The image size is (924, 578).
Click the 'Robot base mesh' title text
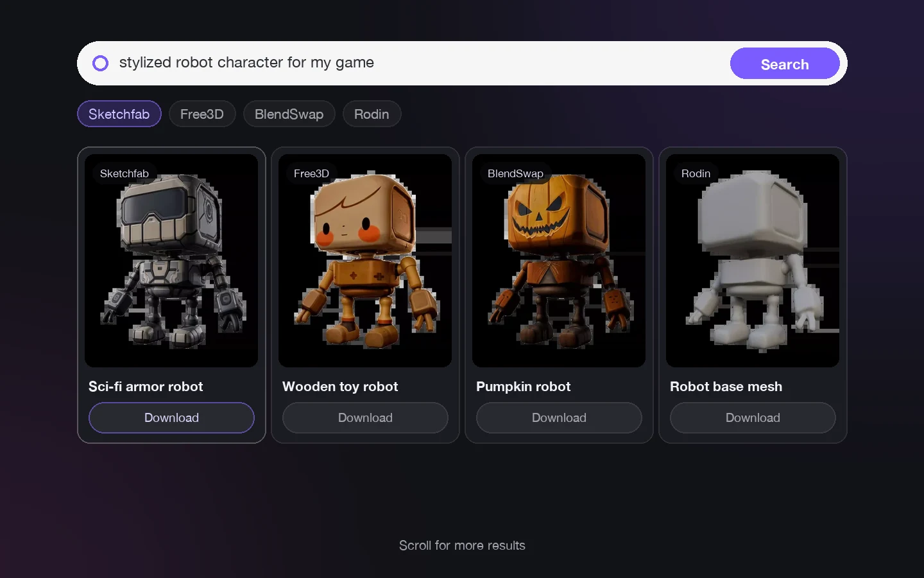(x=726, y=387)
